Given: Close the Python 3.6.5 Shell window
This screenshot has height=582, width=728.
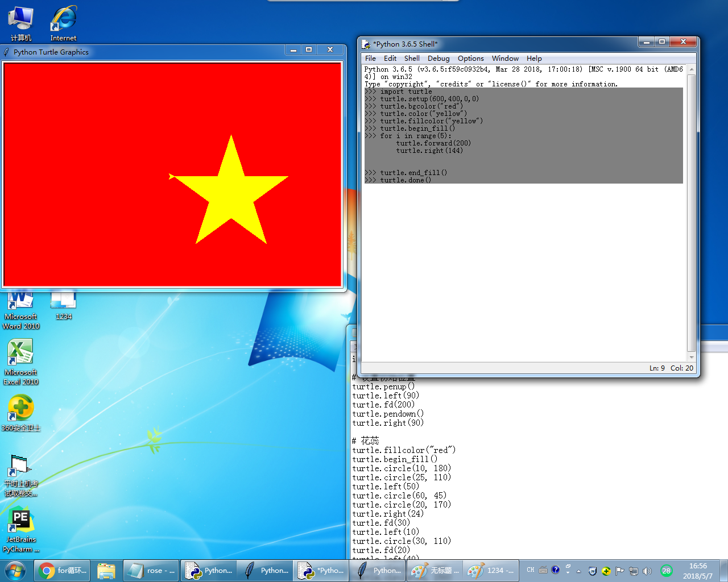Looking at the screenshot, I should [x=683, y=41].
